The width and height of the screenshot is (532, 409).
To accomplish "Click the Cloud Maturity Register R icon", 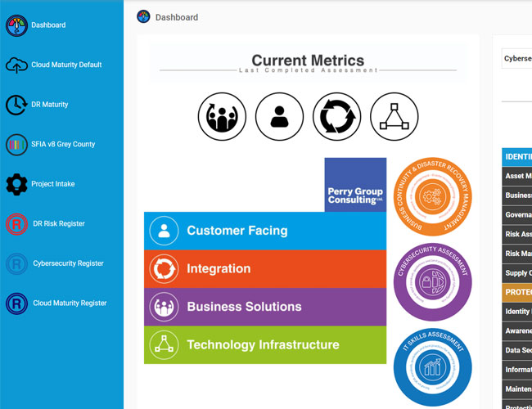I will pos(16,303).
